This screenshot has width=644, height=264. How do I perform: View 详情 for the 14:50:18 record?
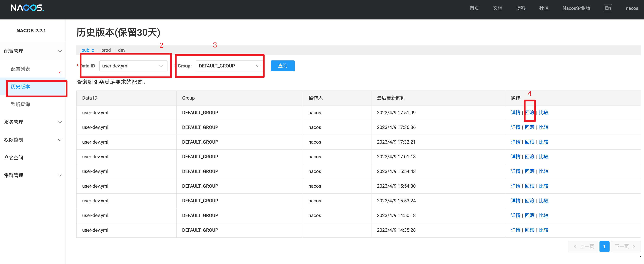pos(515,216)
